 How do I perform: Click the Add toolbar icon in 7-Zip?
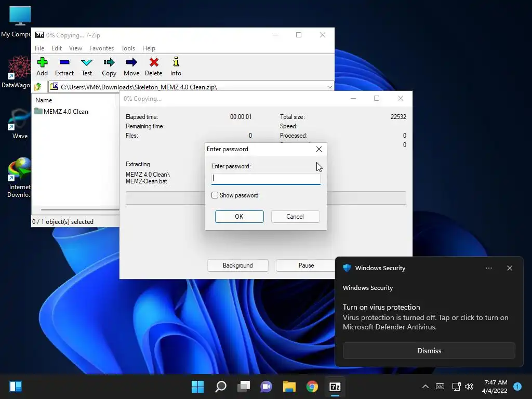pos(42,66)
